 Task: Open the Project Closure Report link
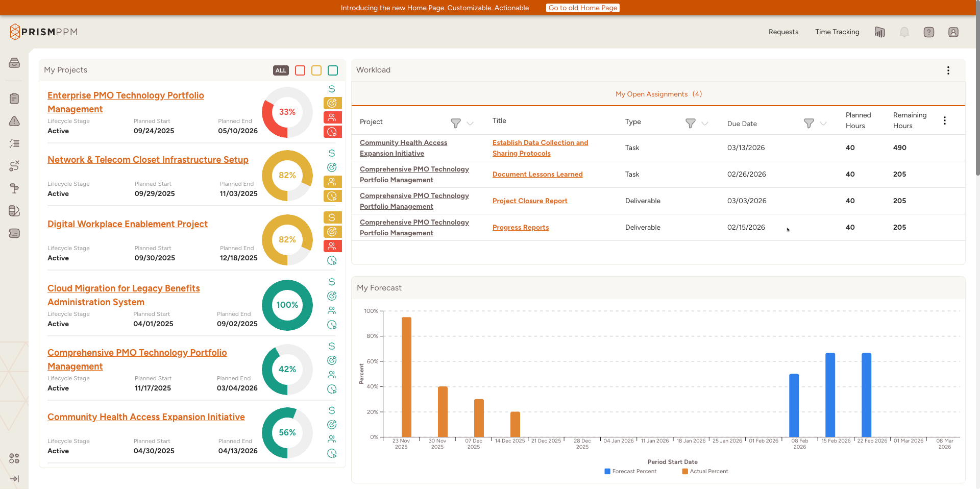tap(530, 201)
